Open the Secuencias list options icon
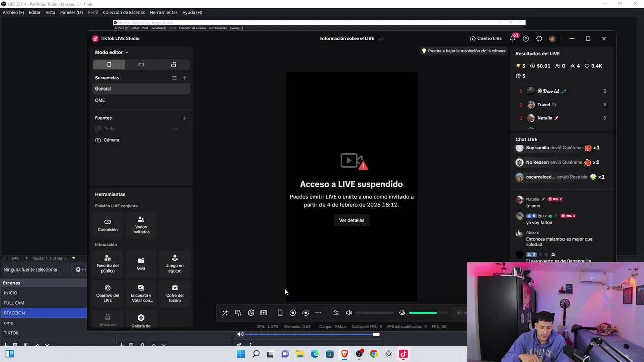This screenshot has height=362, width=644. point(174,78)
